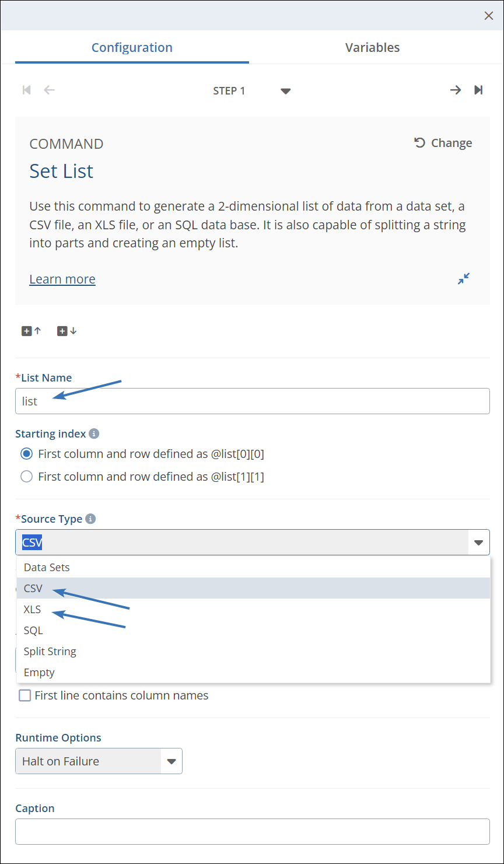
Task: Select the @list[1][1] starting index option
Action: tap(26, 477)
